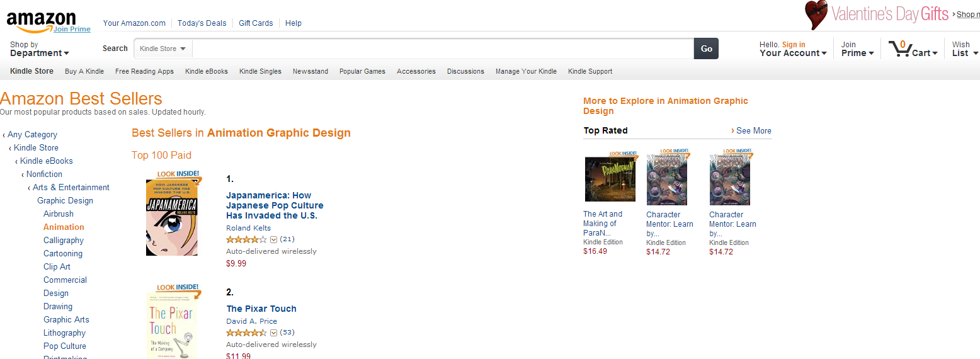Open Discussions tab
The width and height of the screenshot is (980, 359).
point(465,71)
